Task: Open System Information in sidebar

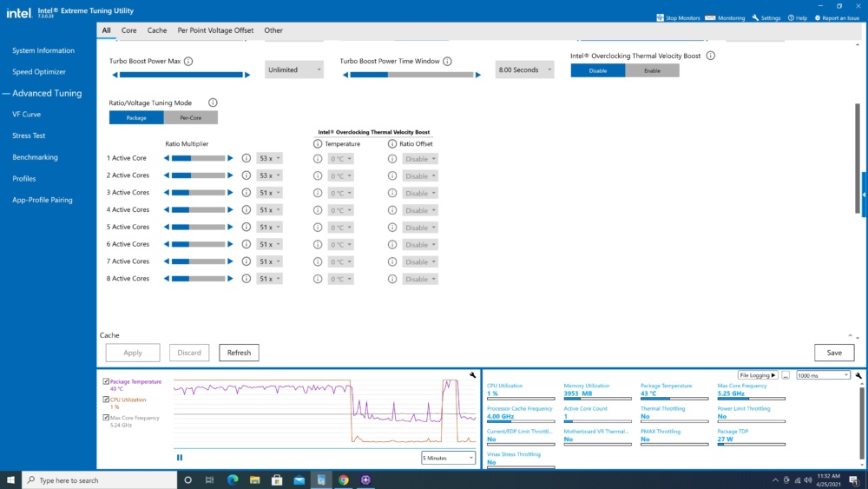Action: (x=43, y=50)
